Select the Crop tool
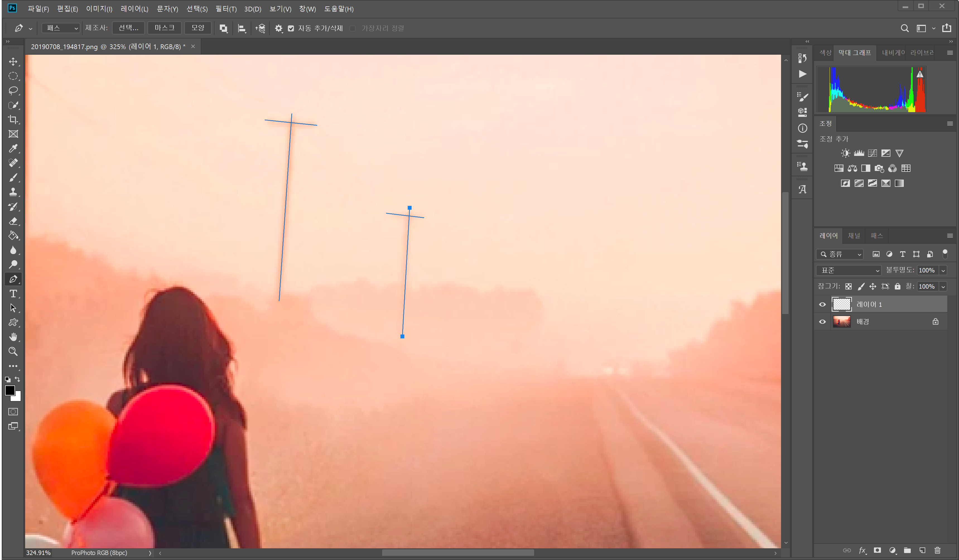This screenshot has height=560, width=959. click(13, 119)
